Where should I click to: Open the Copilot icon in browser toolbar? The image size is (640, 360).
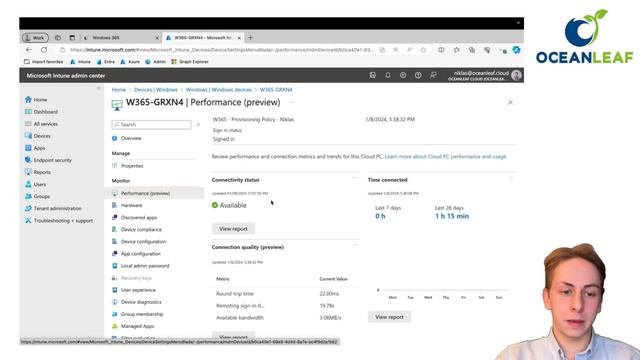(516, 50)
